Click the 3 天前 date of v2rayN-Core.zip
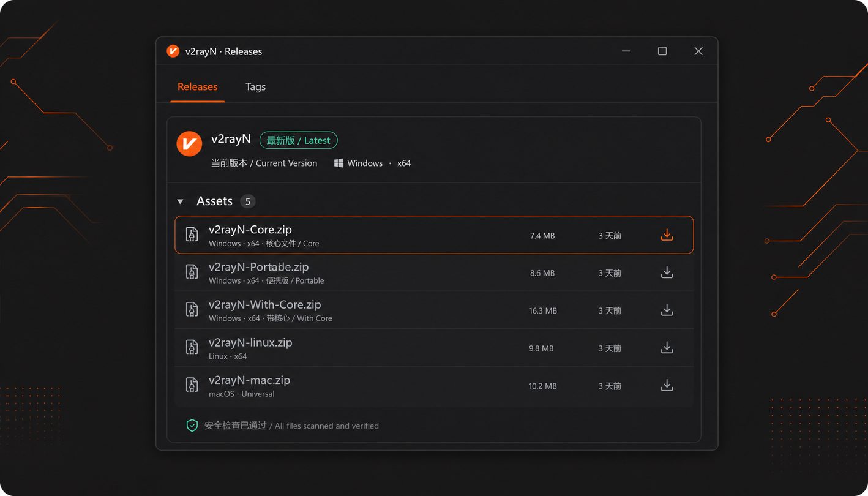 pos(610,236)
